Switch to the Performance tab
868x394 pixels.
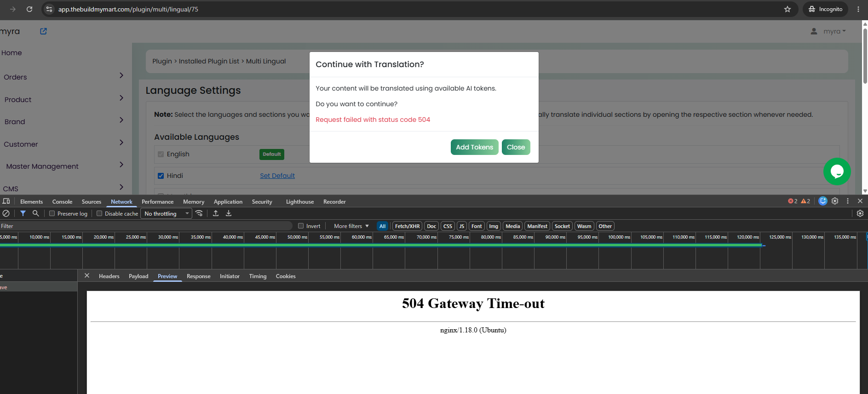[x=157, y=202]
